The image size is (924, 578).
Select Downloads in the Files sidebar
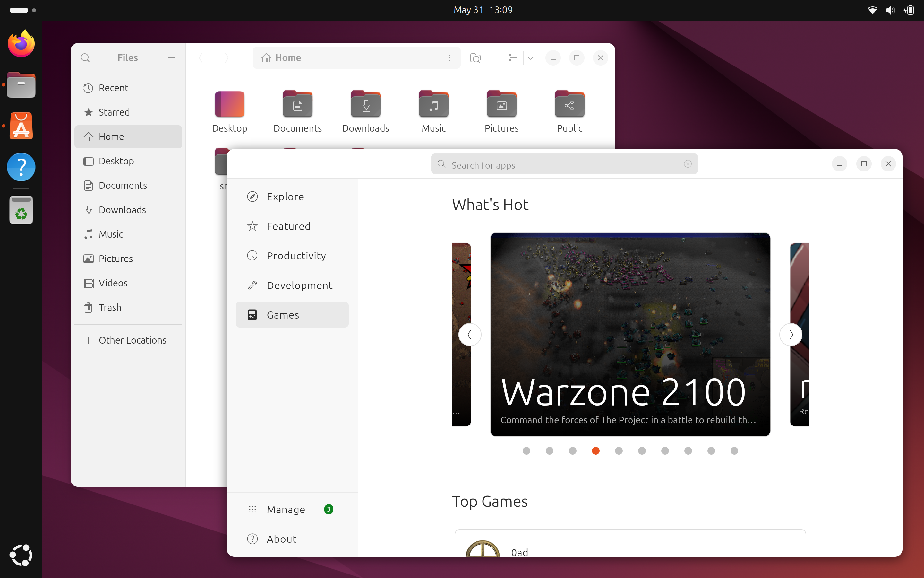click(x=128, y=210)
